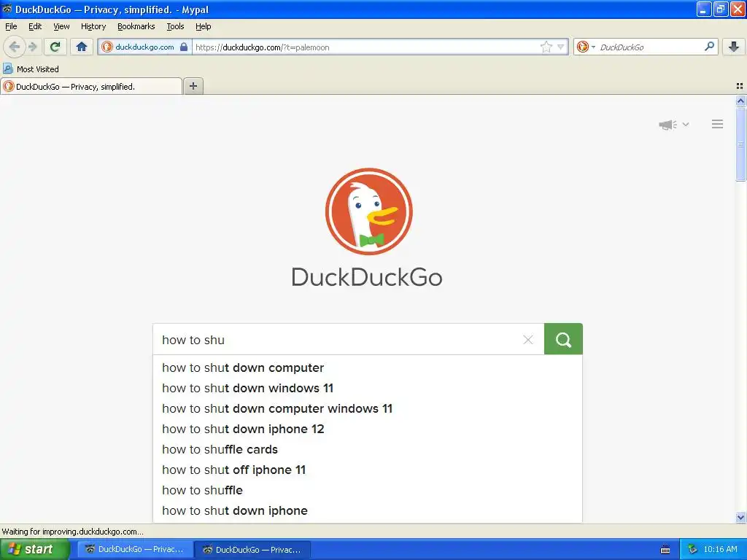Switch to the second DuckDuckGo taskbar window
The width and height of the screenshot is (747, 560).
point(253,550)
